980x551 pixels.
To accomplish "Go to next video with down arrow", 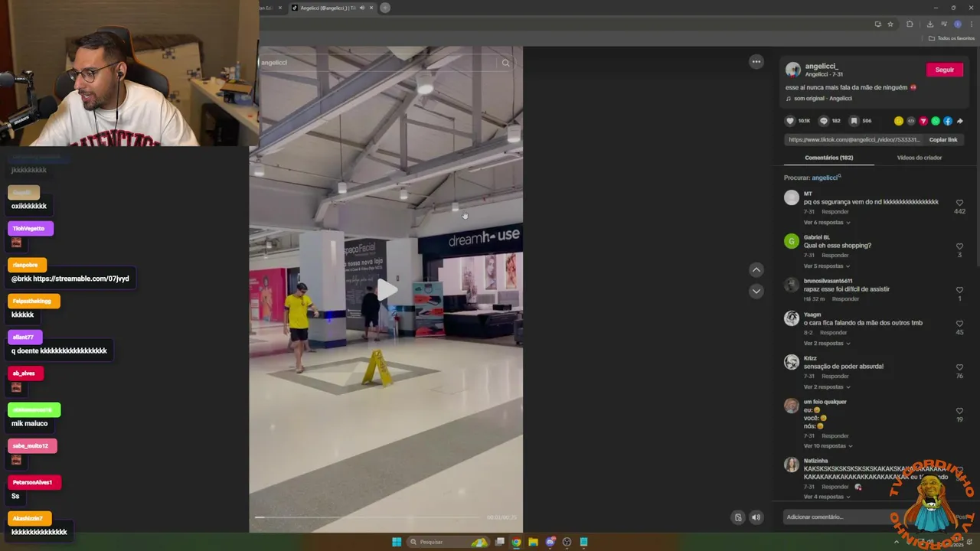I will [756, 291].
